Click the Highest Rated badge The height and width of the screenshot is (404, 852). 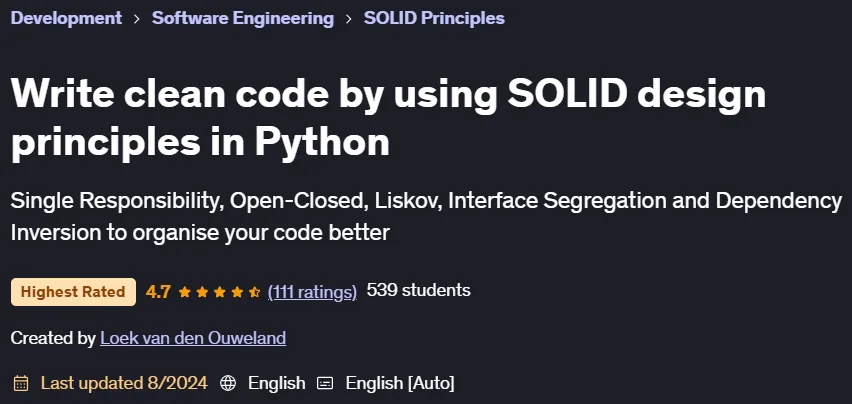click(x=73, y=292)
